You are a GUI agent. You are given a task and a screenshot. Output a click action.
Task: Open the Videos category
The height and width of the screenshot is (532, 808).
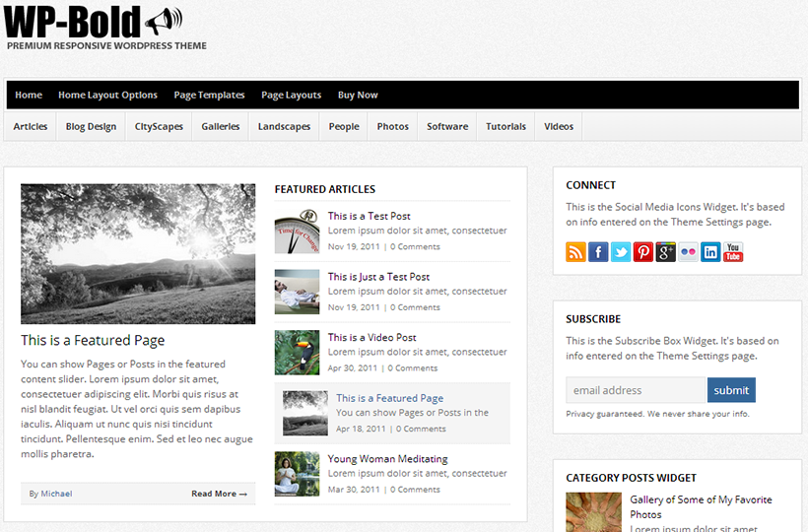coord(559,126)
